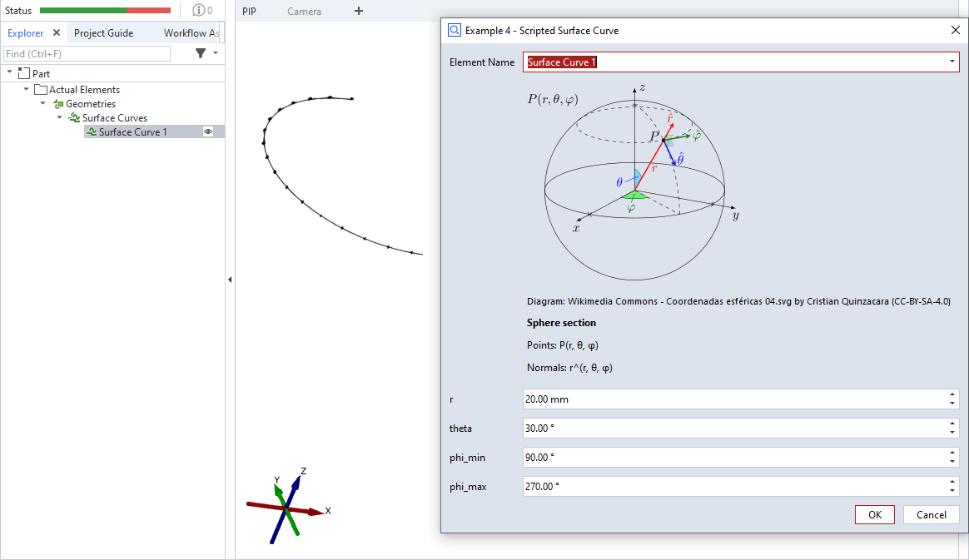Open the PIP view tab
The image size is (969, 560).
tap(249, 11)
